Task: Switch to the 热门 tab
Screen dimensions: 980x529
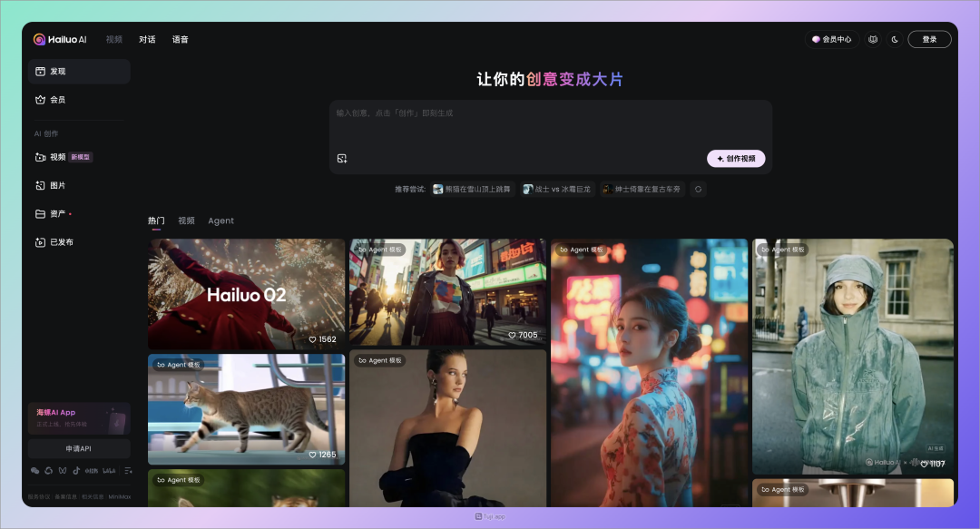Action: coord(156,220)
